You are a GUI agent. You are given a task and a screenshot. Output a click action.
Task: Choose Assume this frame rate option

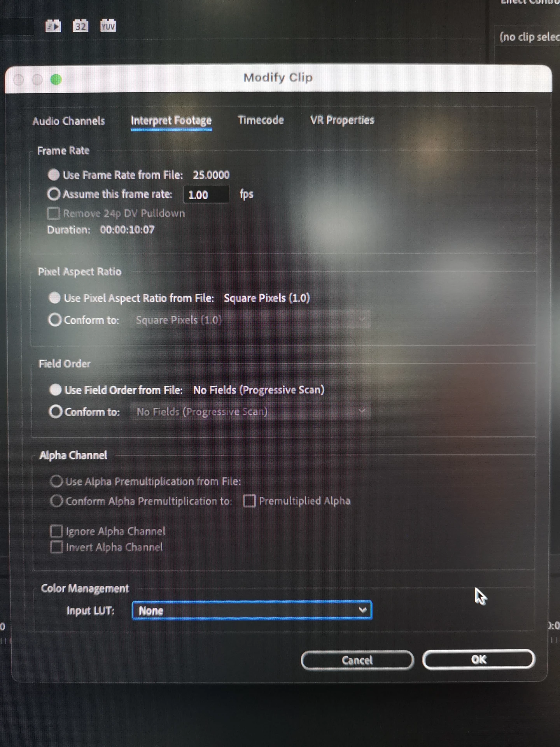pos(54,194)
